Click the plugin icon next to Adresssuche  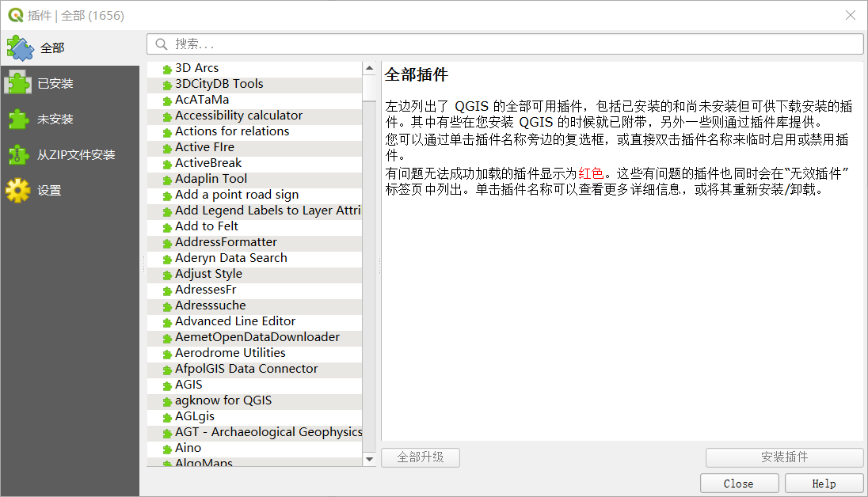pyautogui.click(x=167, y=306)
